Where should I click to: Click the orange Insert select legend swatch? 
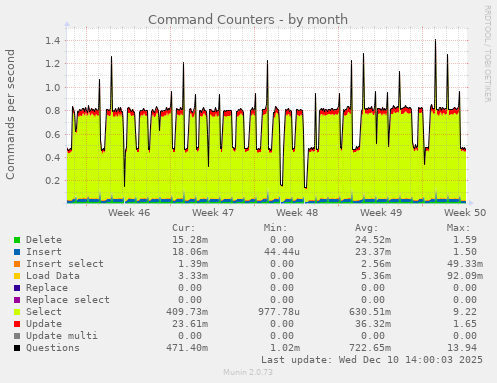click(17, 264)
